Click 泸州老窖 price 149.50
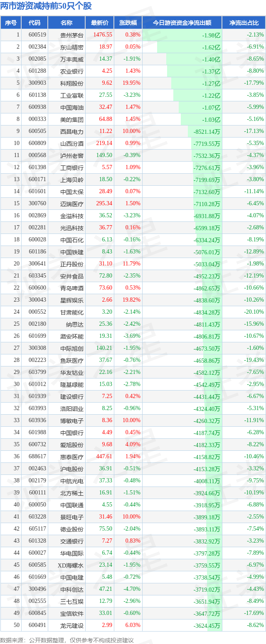The height and width of the screenshot is (644, 266). pyautogui.click(x=104, y=155)
